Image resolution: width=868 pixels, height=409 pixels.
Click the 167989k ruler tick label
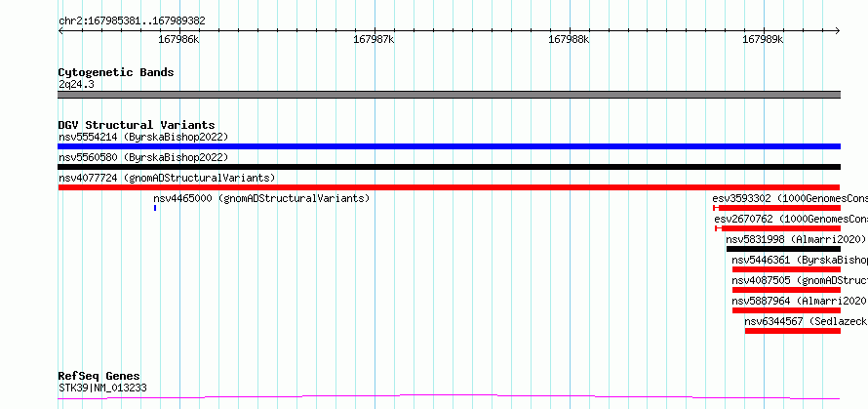coord(763,39)
